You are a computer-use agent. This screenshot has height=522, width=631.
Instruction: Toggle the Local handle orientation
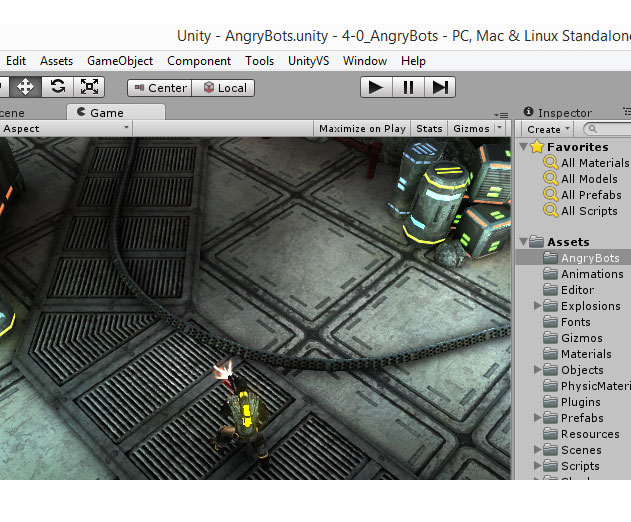(223, 88)
